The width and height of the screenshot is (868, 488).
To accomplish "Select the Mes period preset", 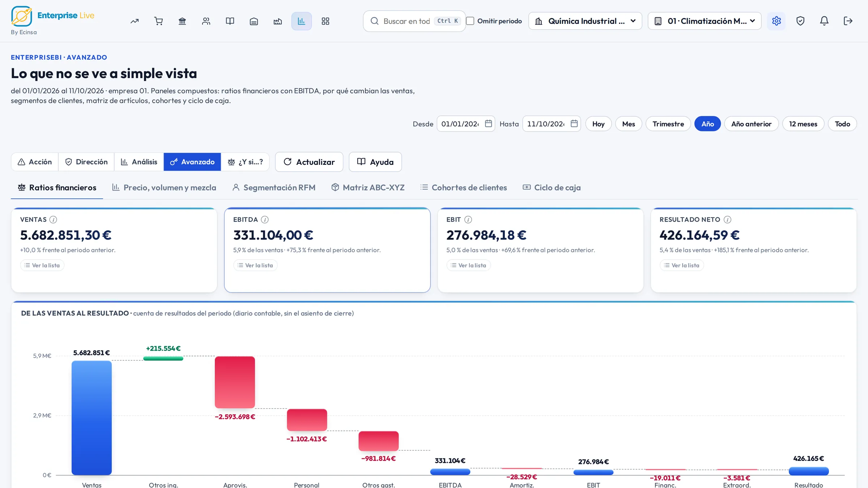I will click(x=629, y=124).
